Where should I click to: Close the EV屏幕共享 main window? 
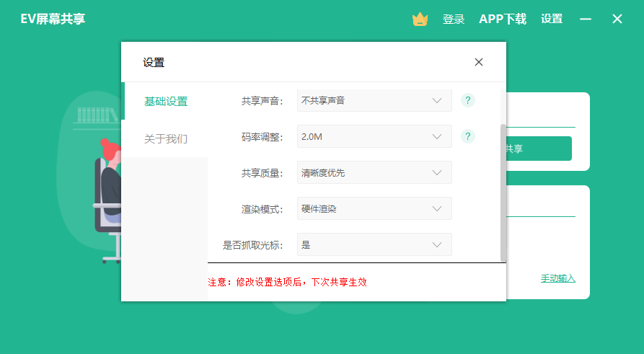pos(617,19)
